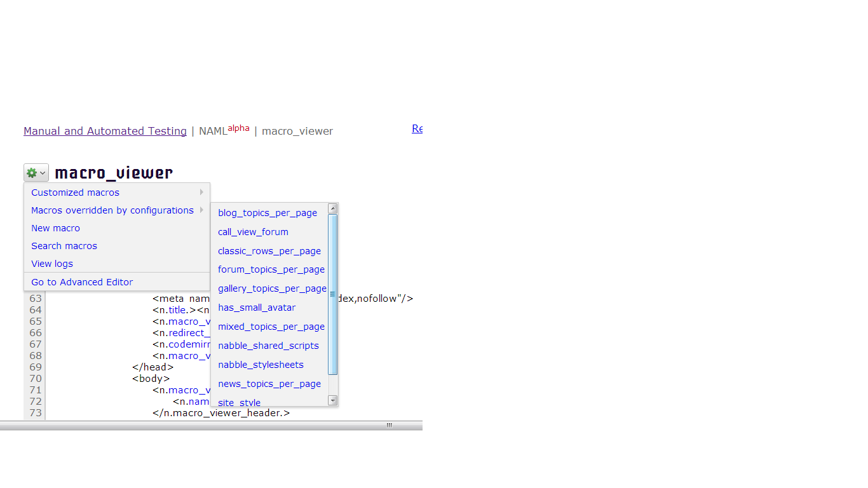Select New macro menu item
Viewport: 868px width, 488px height.
(x=55, y=228)
